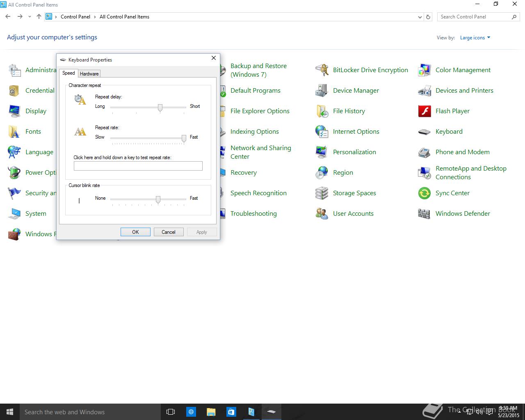The width and height of the screenshot is (525, 420).
Task: Click the taskbar clock
Action: point(509,412)
